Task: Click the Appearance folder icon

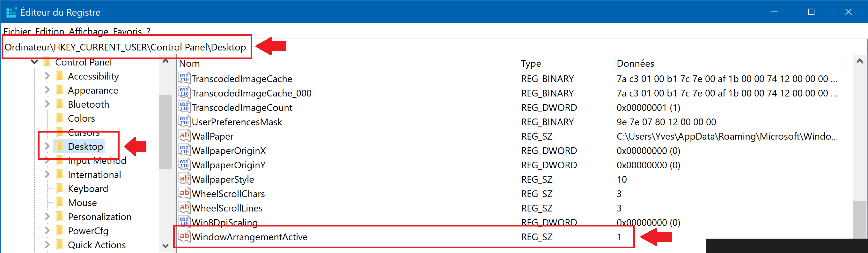Action: click(x=59, y=90)
